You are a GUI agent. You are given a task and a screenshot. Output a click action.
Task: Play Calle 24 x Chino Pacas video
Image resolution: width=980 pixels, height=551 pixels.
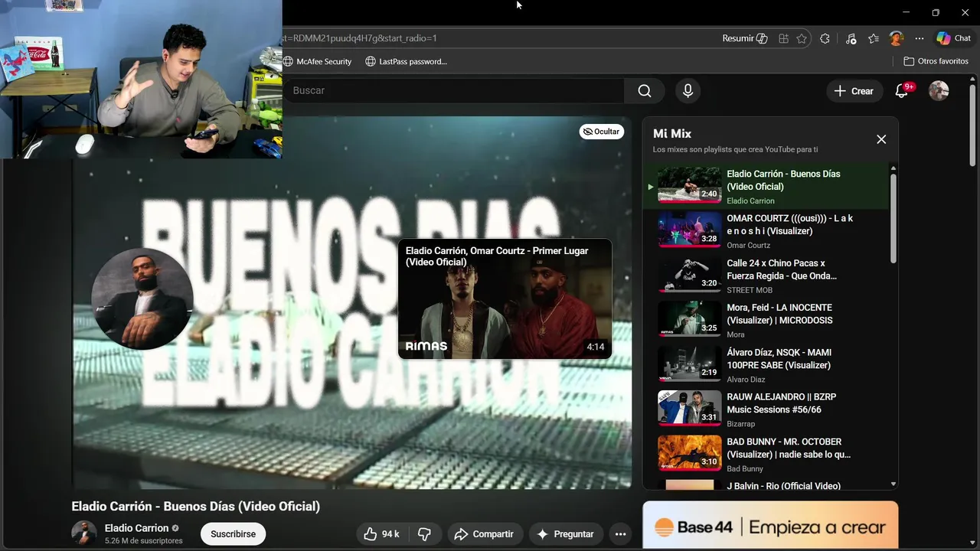[x=766, y=275]
